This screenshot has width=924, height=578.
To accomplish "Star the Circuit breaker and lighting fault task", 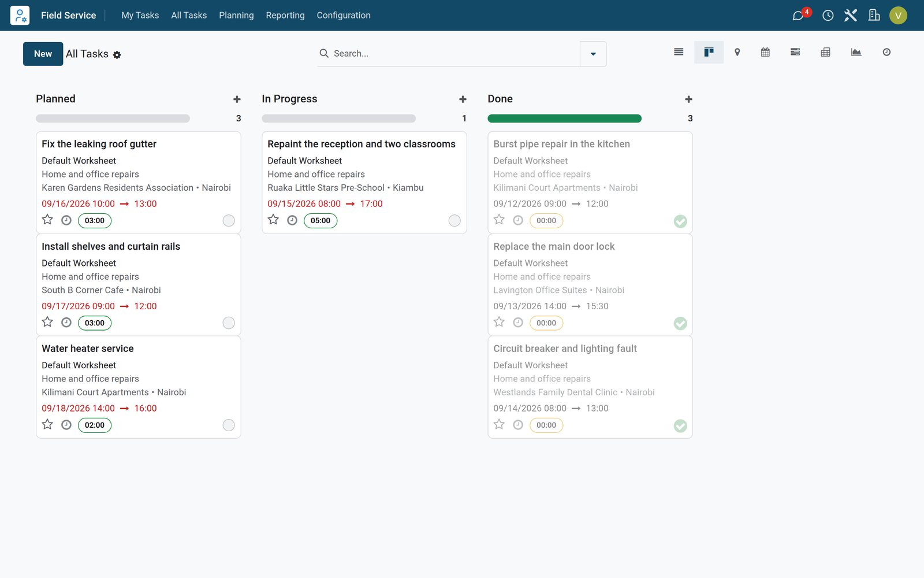I will pyautogui.click(x=499, y=424).
